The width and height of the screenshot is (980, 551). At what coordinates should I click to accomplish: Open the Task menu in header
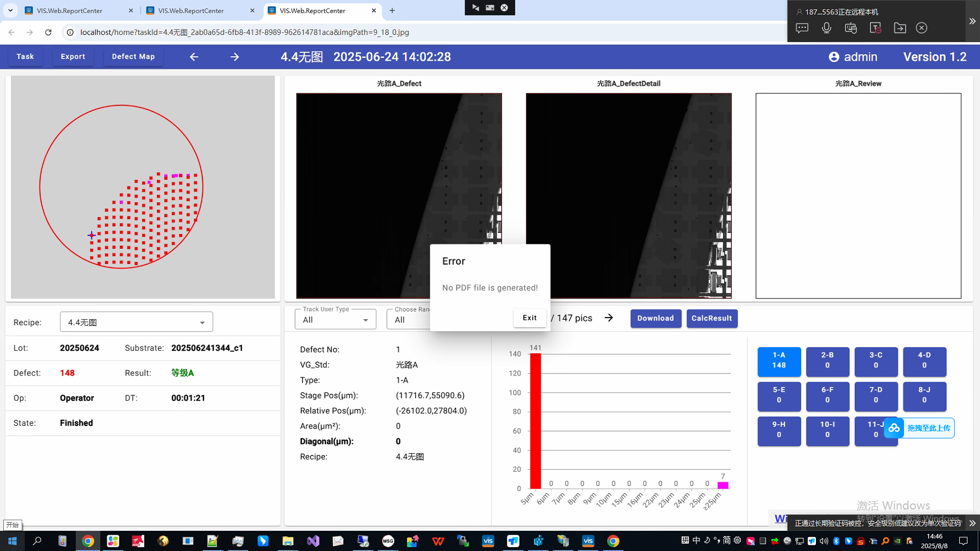click(25, 57)
